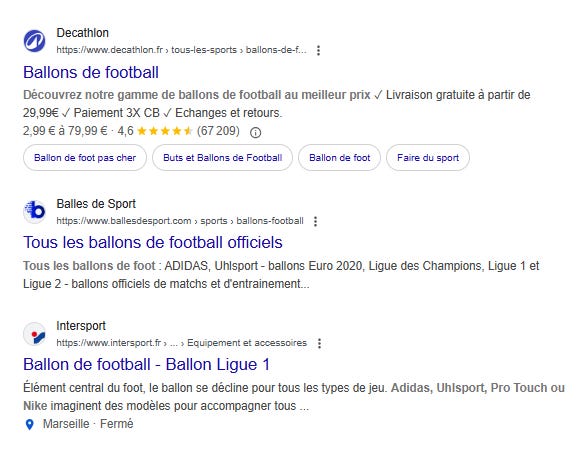The image size is (582, 455).
Task: Click the '(67 209)' review count
Action: coord(218,131)
